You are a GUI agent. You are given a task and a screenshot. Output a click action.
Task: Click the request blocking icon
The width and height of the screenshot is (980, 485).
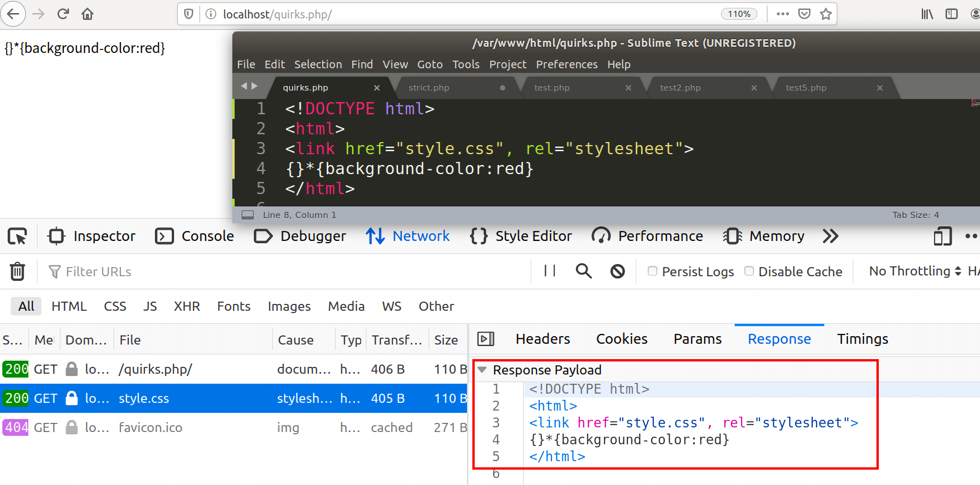point(617,271)
